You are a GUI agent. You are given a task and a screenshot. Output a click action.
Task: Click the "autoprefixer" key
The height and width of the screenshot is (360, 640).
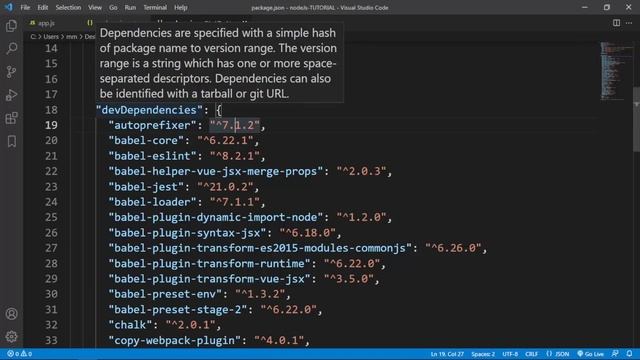[x=152, y=125]
